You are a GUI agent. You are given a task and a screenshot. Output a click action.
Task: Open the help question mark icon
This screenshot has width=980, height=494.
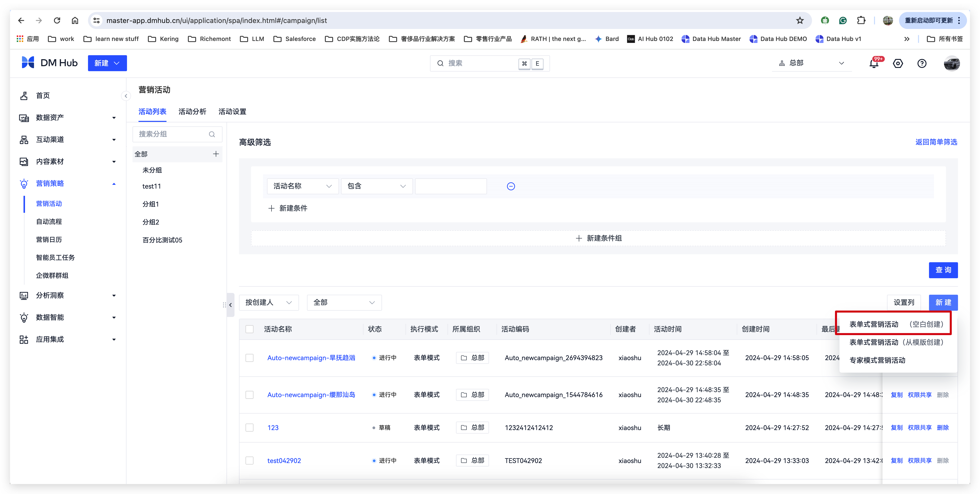click(x=922, y=63)
